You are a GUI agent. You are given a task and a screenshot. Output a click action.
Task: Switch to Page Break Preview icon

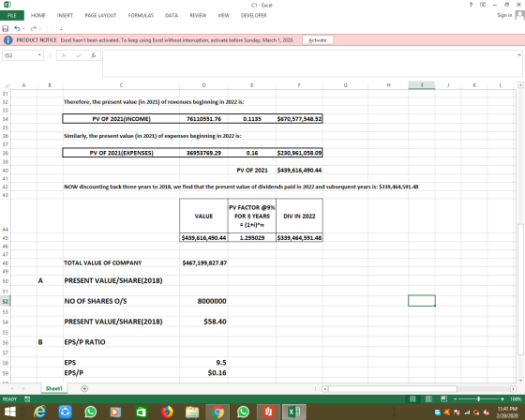(444, 398)
